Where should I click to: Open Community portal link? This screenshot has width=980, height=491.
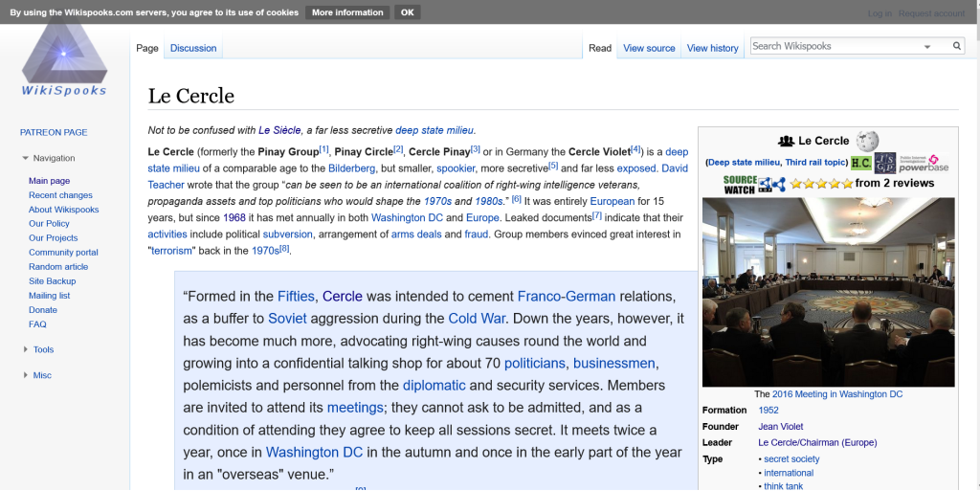tap(63, 253)
